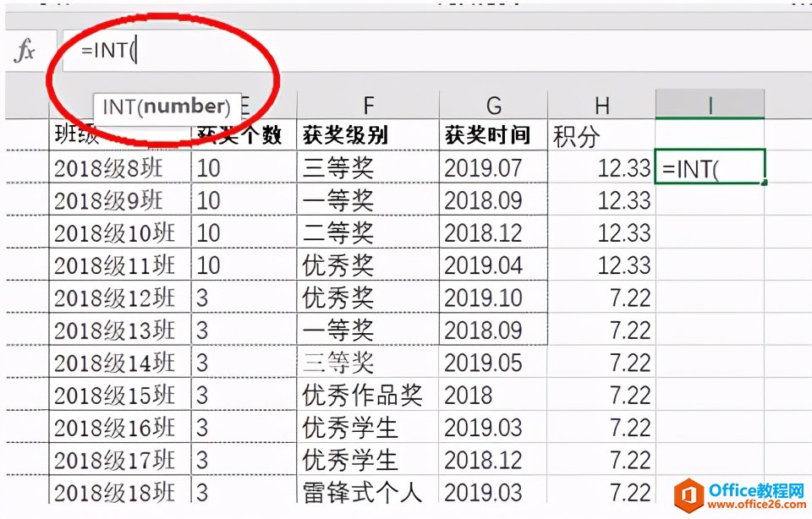
Task: Select award count 10 in 2018级8班 row
Action: point(244,167)
